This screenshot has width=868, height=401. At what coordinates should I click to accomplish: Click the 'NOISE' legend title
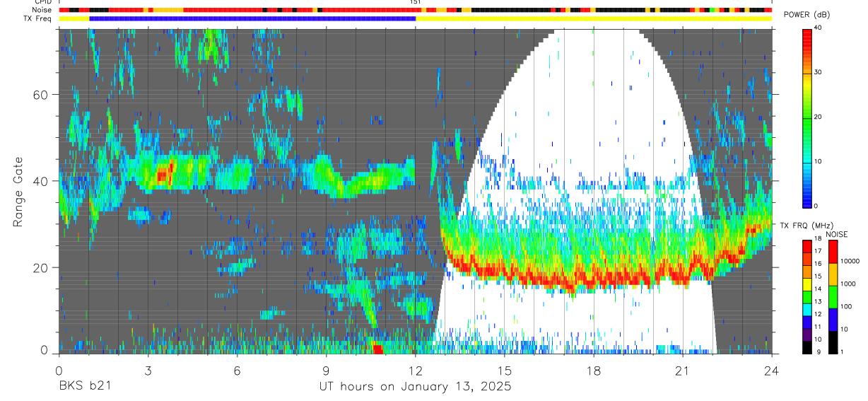click(836, 234)
